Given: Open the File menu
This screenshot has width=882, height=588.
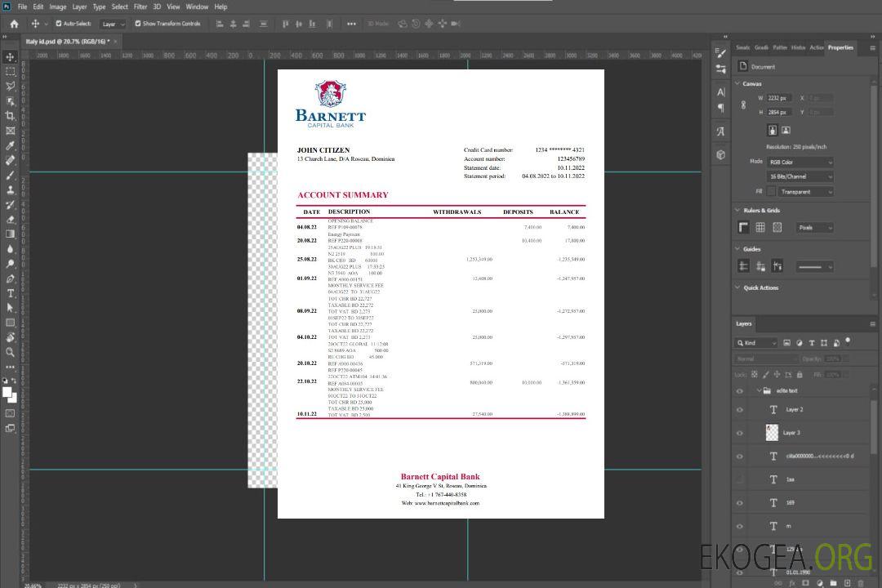Looking at the screenshot, I should pyautogui.click(x=23, y=7).
